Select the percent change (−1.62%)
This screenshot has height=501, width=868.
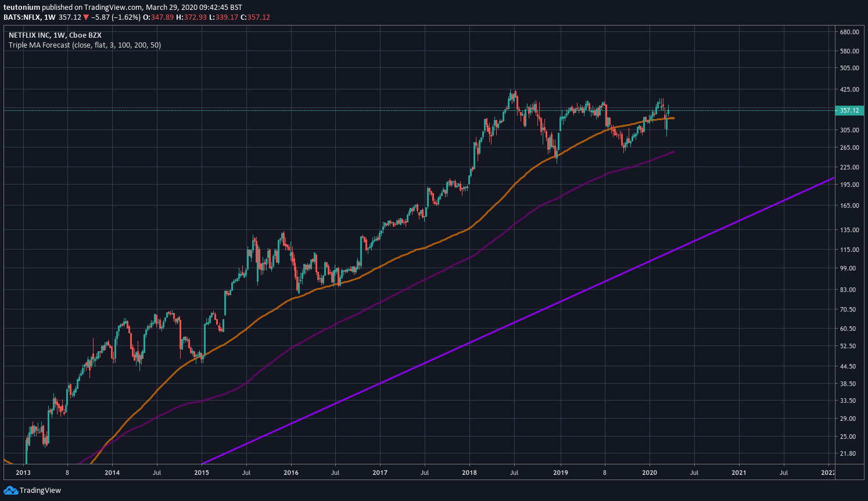click(x=128, y=17)
